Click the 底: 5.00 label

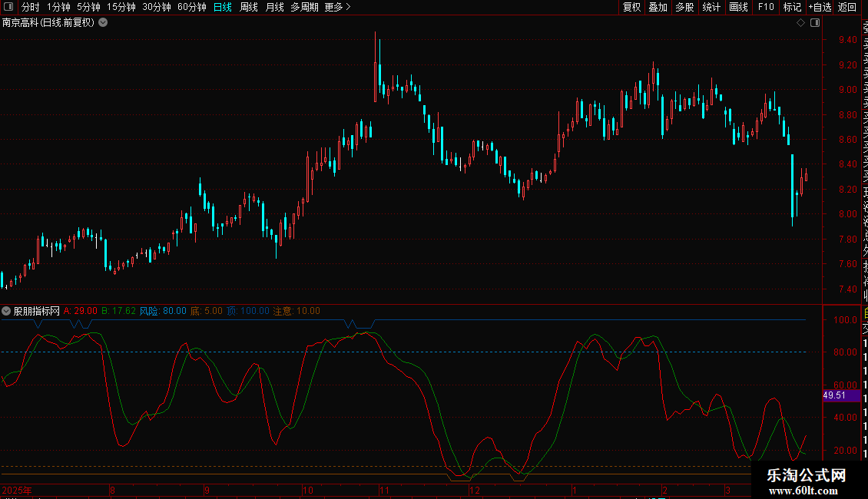207,311
